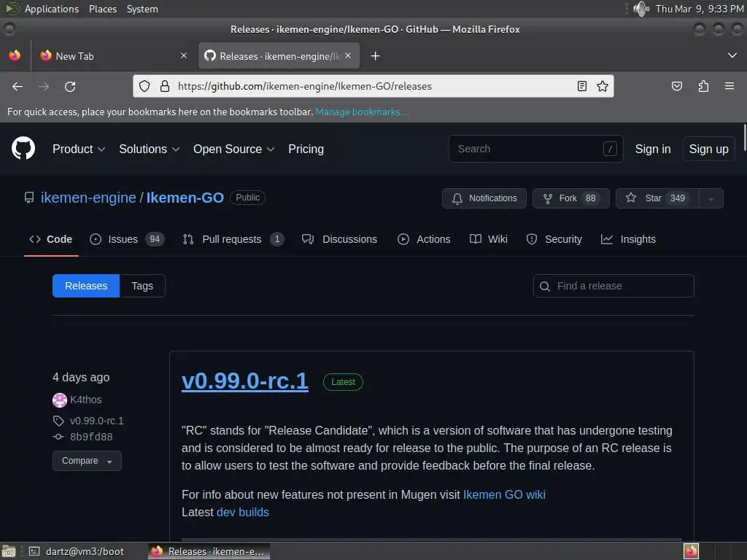
Task: Open the Places menu
Action: point(102,9)
